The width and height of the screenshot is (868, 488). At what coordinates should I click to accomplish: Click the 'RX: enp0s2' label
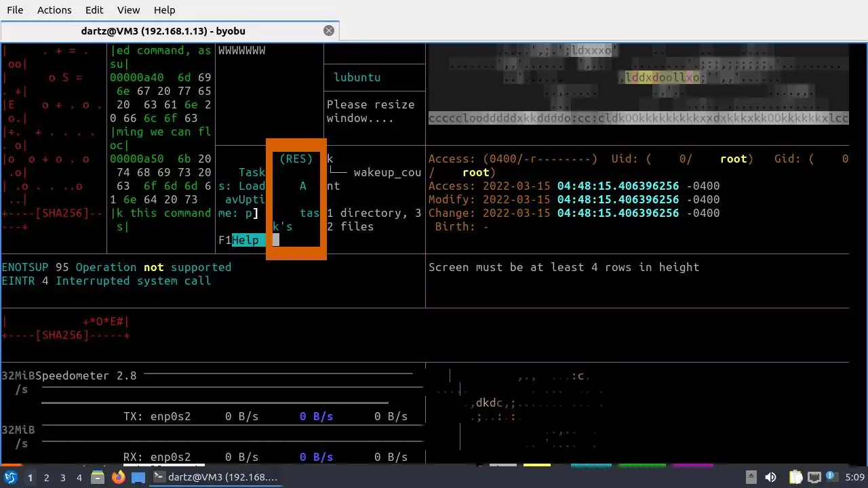coord(157,457)
